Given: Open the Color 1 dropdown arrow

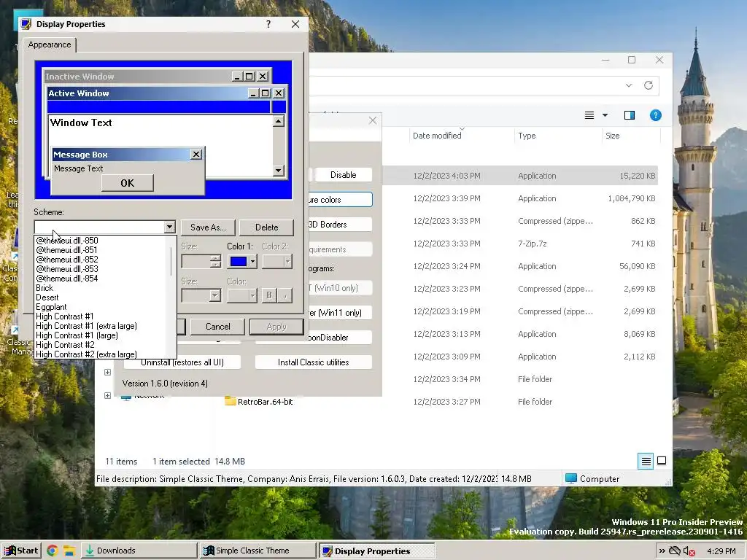Looking at the screenshot, I should point(253,262).
